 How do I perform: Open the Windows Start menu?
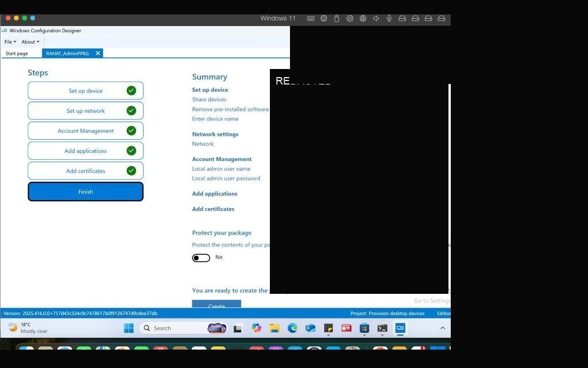(x=129, y=328)
